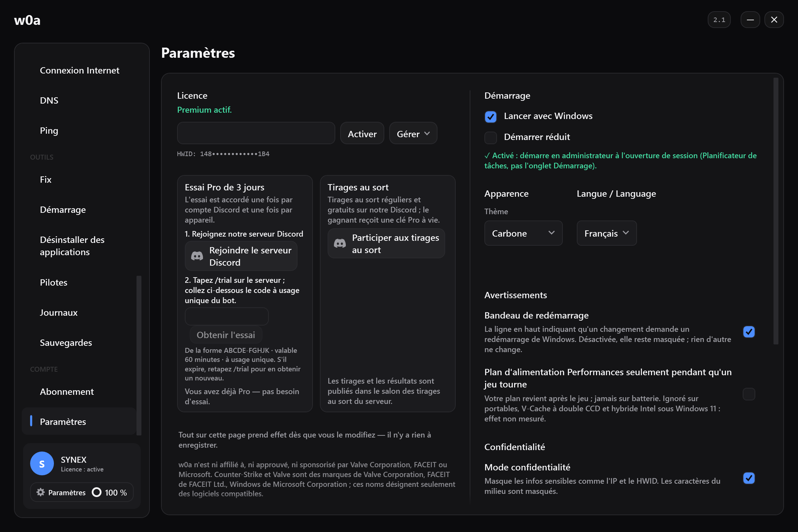Select Fix in the Outils section
This screenshot has width=798, height=532.
tap(79, 180)
